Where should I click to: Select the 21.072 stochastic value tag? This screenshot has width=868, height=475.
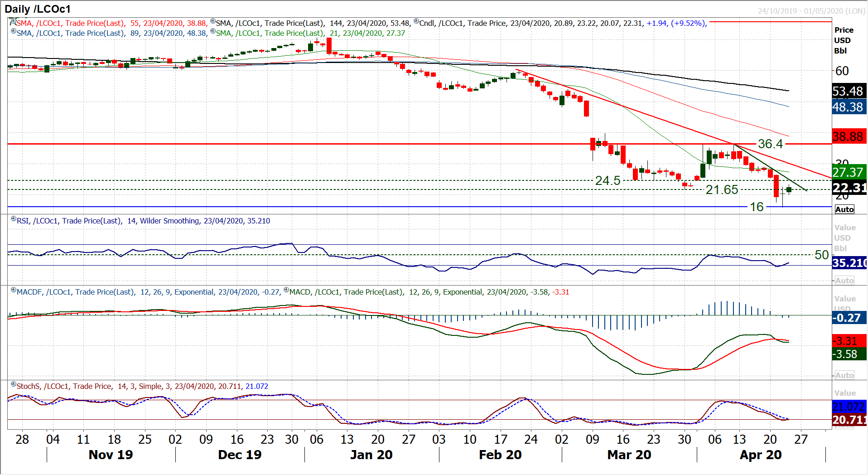pos(849,407)
